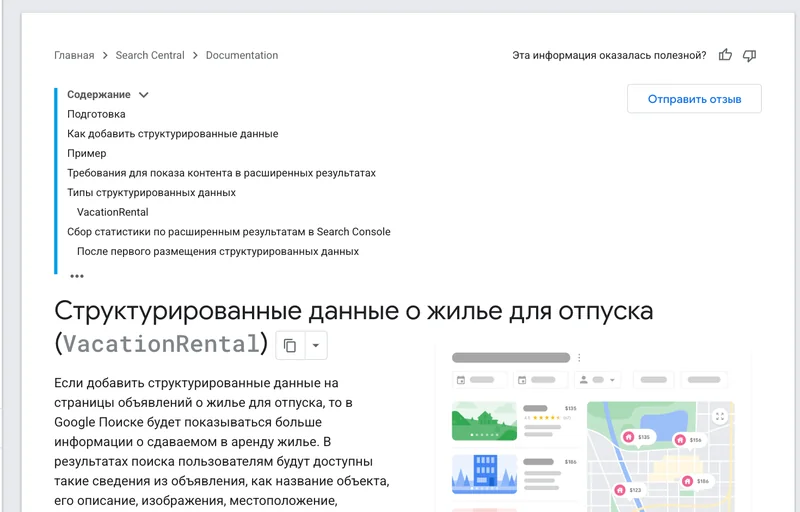This screenshot has height=512, width=800.
Task: Click the illustration's green landscape listing thumbnail
Action: 484,421
